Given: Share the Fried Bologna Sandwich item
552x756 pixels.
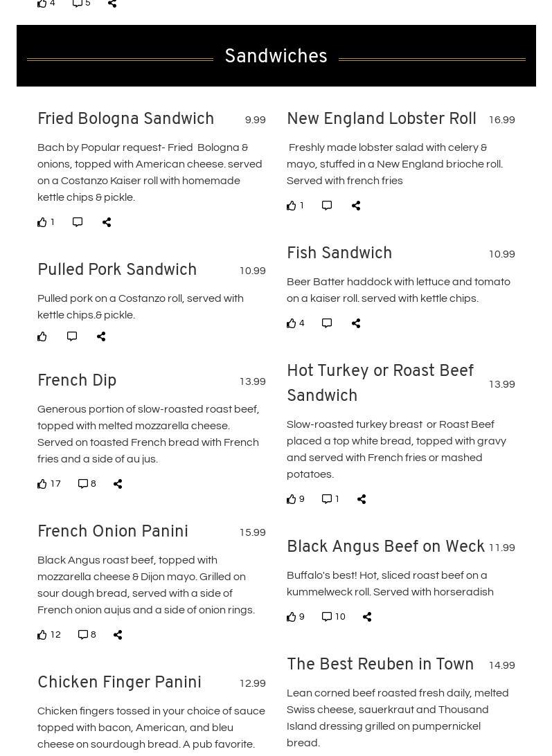Looking at the screenshot, I should coord(107,222).
